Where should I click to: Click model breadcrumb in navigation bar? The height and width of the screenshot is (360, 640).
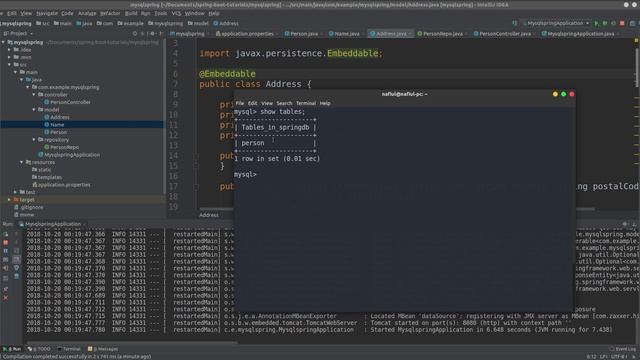[198, 24]
